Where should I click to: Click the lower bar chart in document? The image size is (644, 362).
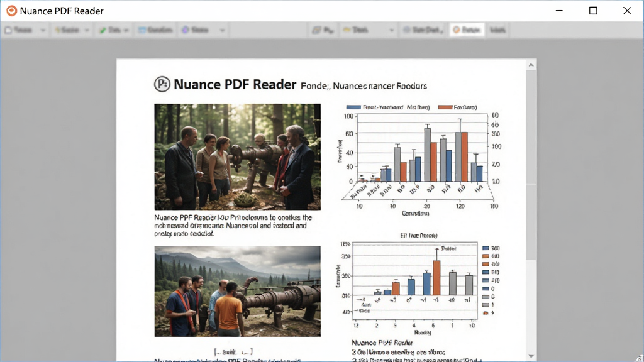click(x=419, y=284)
